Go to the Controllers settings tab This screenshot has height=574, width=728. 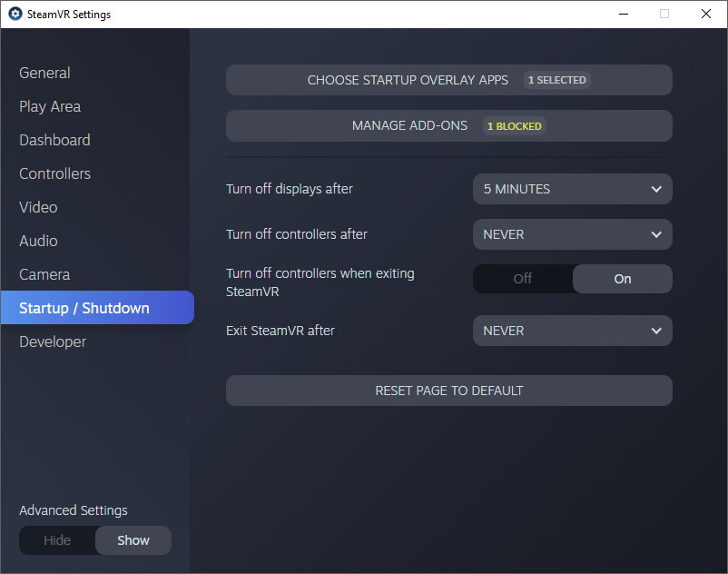[x=54, y=173]
